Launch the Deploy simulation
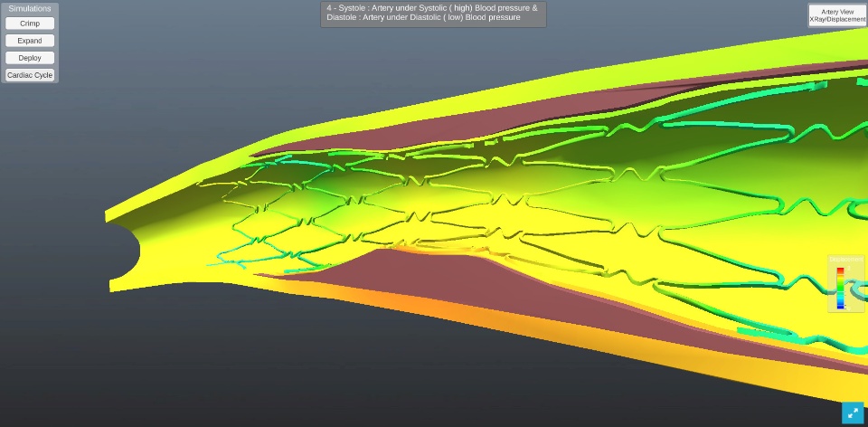Image resolution: width=868 pixels, height=427 pixels. pos(30,58)
